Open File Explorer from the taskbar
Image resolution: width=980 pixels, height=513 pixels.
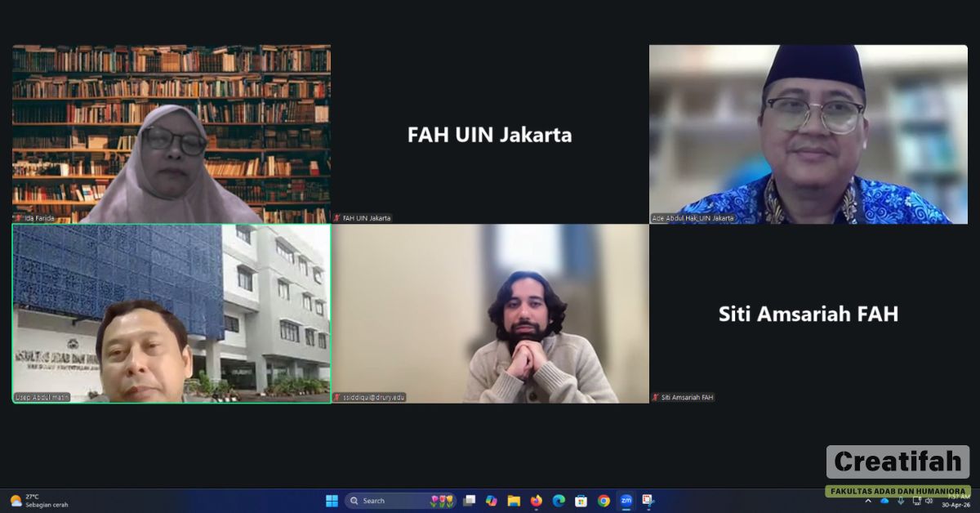point(514,501)
